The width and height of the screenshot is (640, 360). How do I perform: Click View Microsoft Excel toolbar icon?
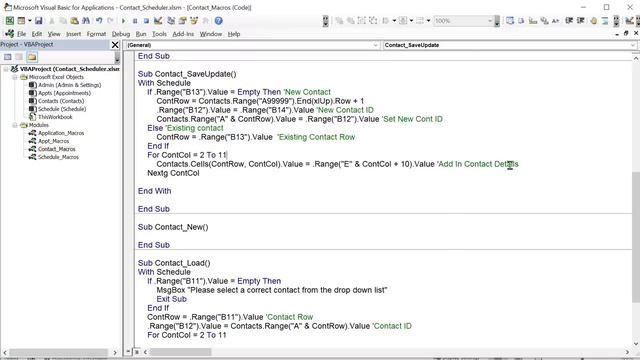click(x=9, y=21)
